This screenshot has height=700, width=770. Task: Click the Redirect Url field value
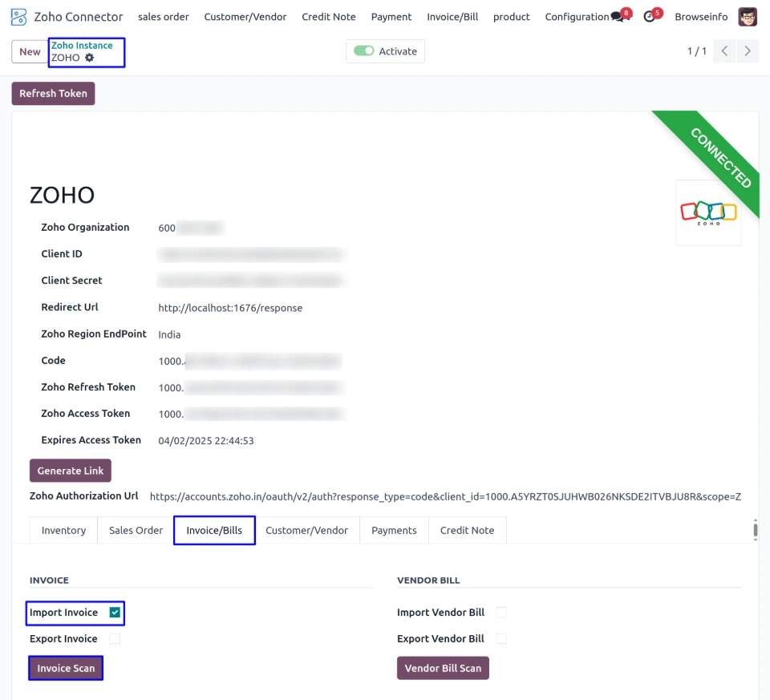(230, 308)
